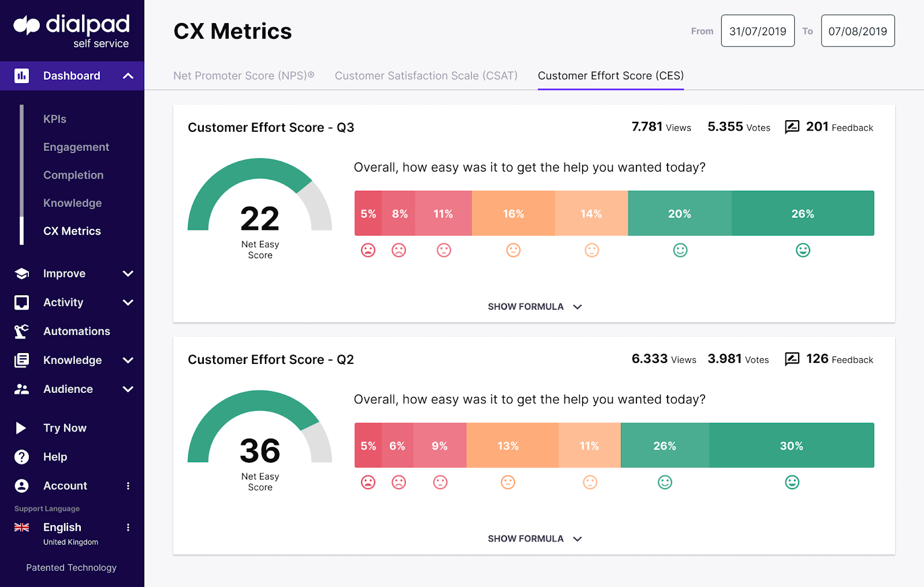Click the Q3 feedback comment icon
Screen dimensions: 924x587
pyautogui.click(x=792, y=127)
